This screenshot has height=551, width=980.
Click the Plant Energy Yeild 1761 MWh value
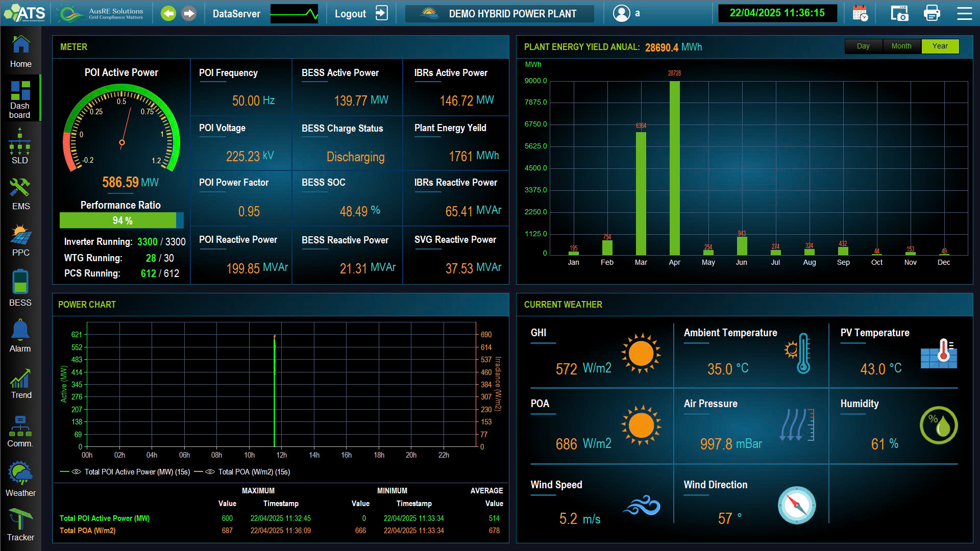(x=474, y=156)
